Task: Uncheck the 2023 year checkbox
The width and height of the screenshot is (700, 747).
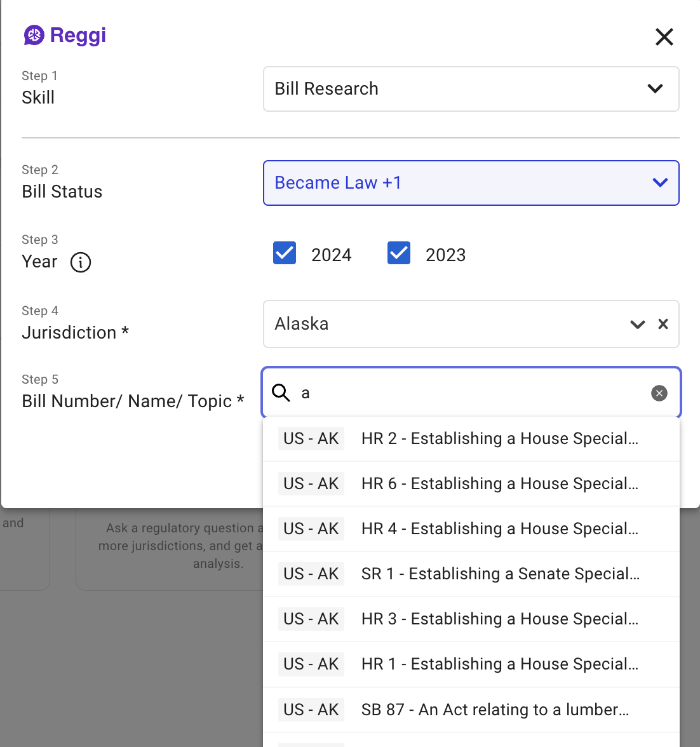Action: pyautogui.click(x=399, y=253)
